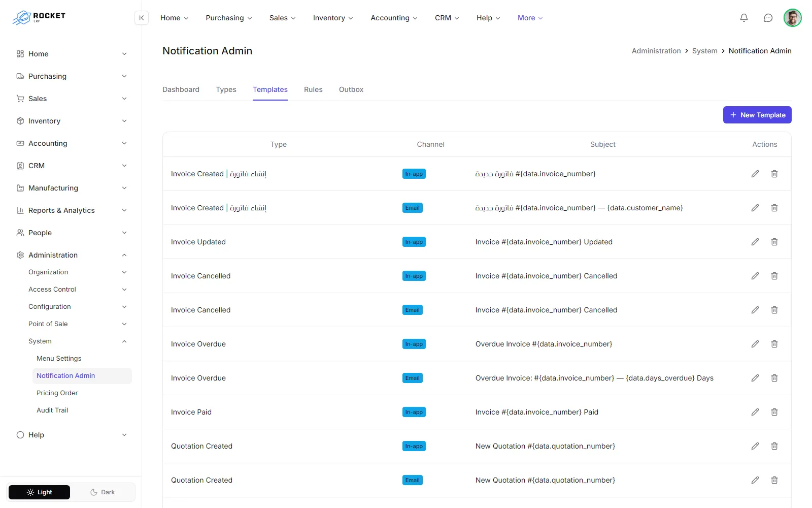Click the Invoice Overdue email subject text
Image resolution: width=812 pixels, height=508 pixels.
click(594, 378)
